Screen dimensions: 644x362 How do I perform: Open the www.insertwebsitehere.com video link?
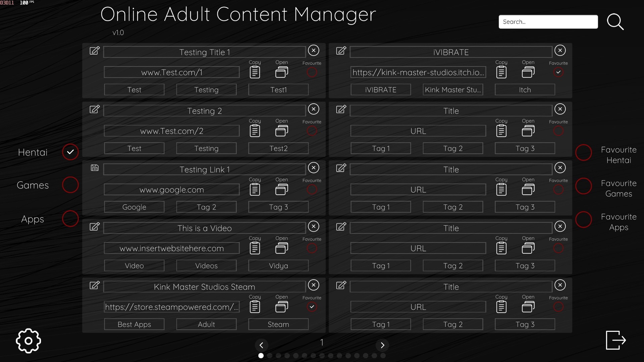(281, 248)
